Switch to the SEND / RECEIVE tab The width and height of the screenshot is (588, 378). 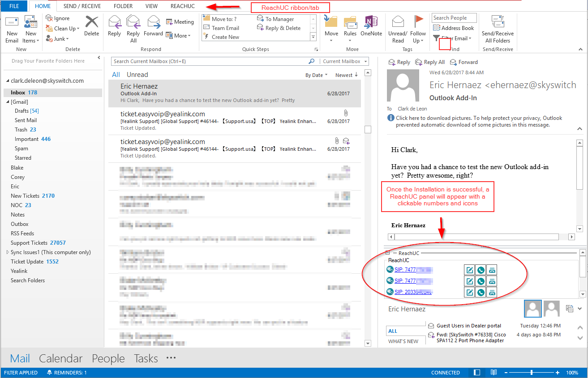(x=82, y=6)
